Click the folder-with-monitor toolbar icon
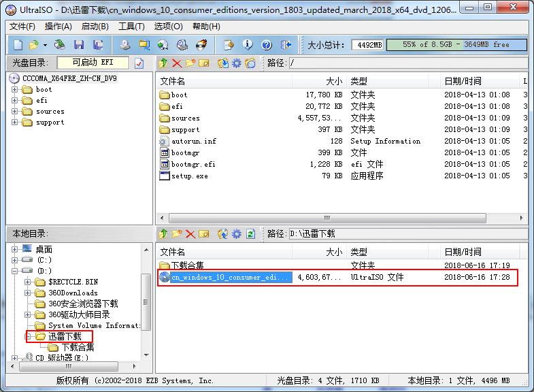534x392 pixels. pos(144,45)
